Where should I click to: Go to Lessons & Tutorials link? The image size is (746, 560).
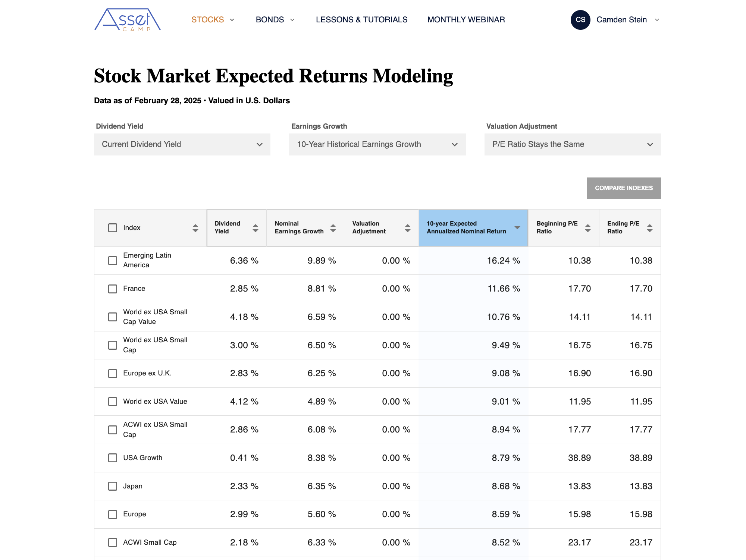click(x=361, y=20)
